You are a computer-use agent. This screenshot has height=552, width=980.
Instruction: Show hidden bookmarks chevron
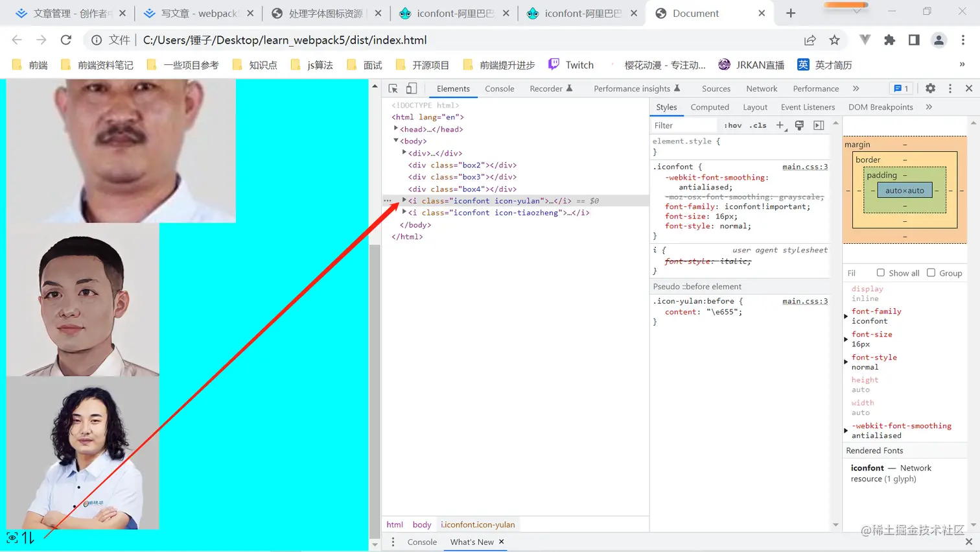962,64
